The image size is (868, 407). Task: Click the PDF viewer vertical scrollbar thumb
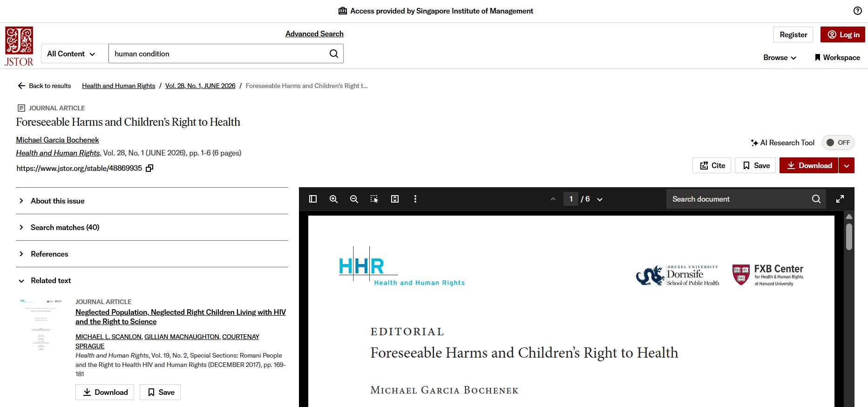(x=849, y=237)
